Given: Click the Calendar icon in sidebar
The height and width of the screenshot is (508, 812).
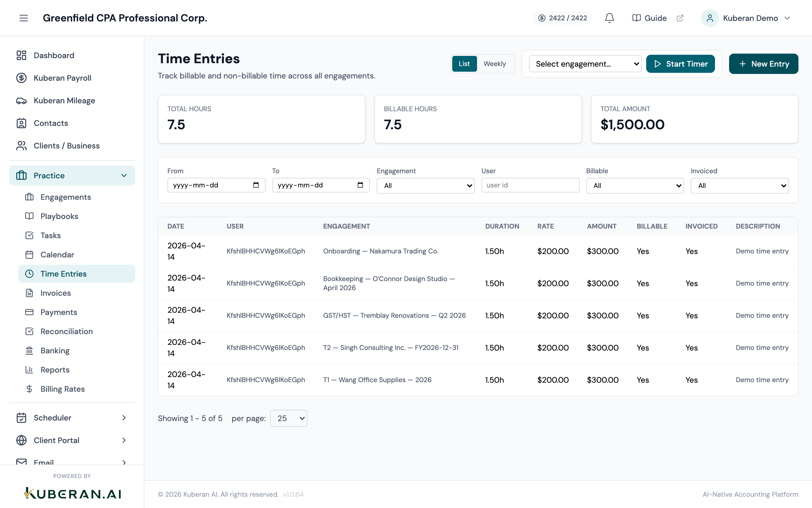Looking at the screenshot, I should tap(29, 254).
